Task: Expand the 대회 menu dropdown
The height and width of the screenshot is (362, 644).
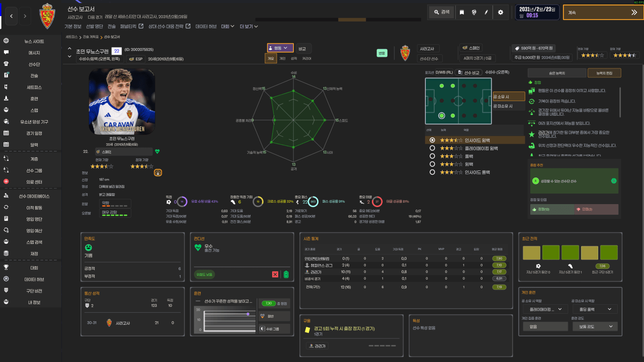Action: click(x=229, y=26)
